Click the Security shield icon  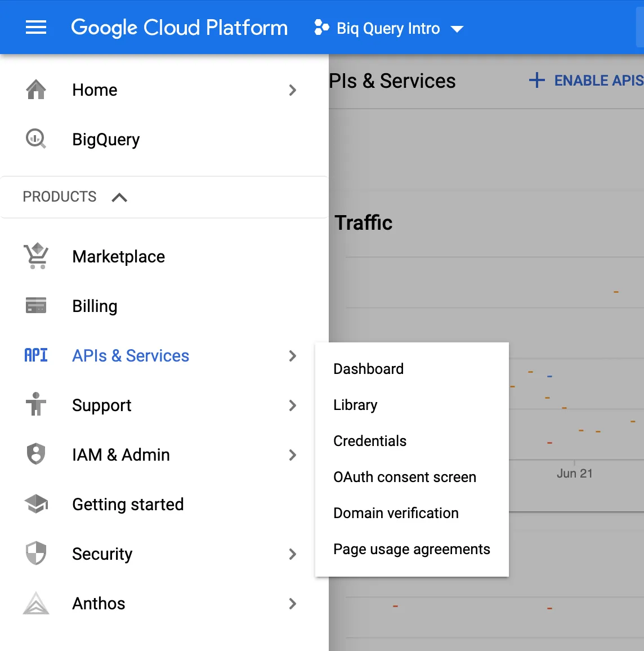point(36,553)
